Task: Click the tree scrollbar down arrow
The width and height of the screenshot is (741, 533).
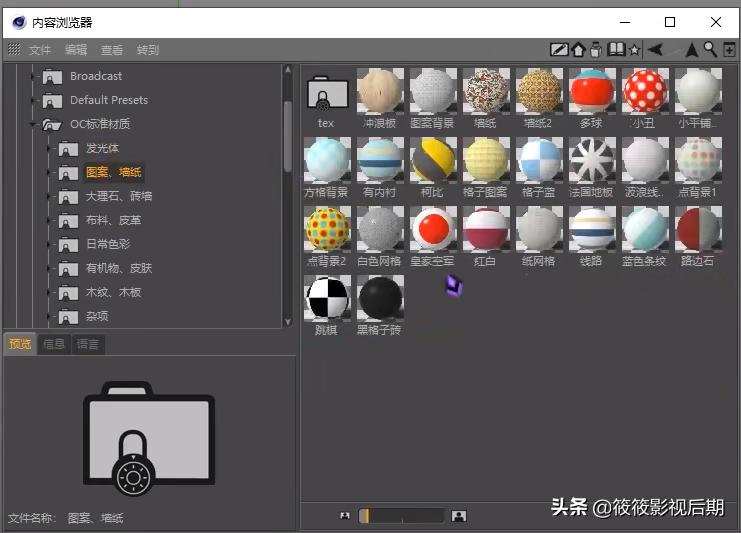Action: [x=287, y=322]
